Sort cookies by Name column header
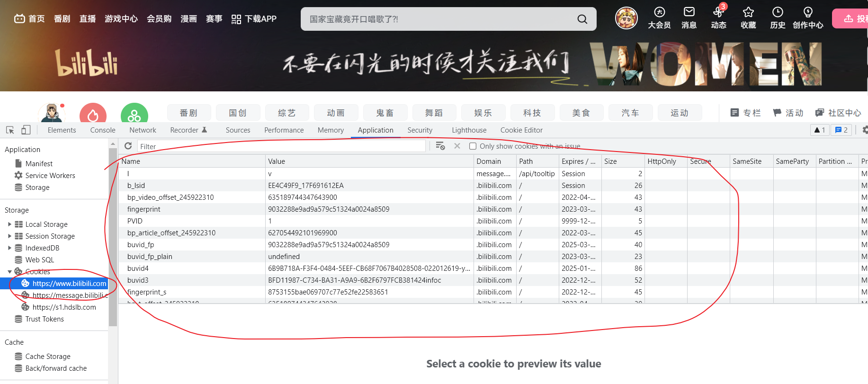This screenshot has width=868, height=384. coord(192,161)
